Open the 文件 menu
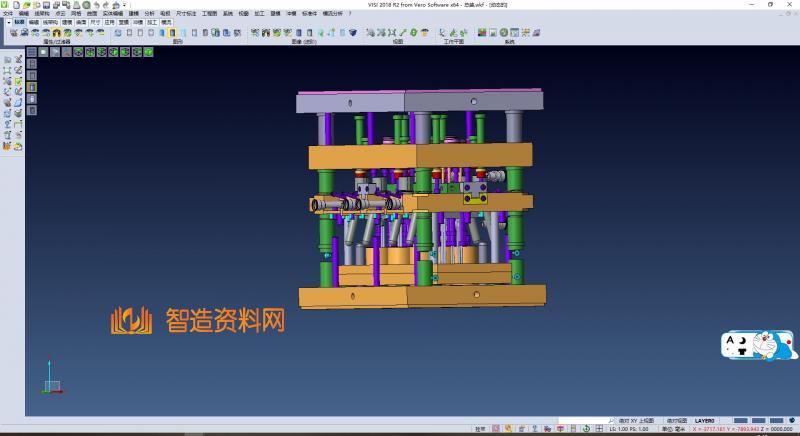Viewport: 800px width, 436px height. pyautogui.click(x=8, y=13)
